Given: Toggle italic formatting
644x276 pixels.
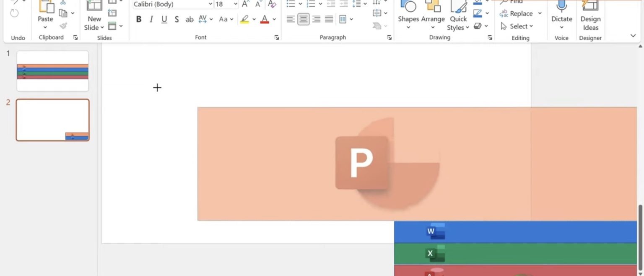Looking at the screenshot, I should (151, 19).
